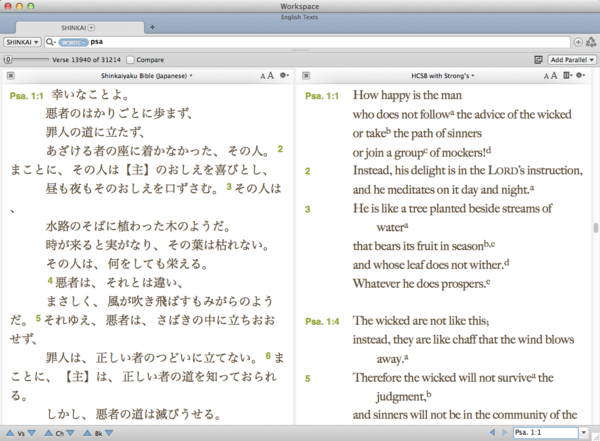Screen dimensions: 600x441
Task: Increase text size in Shinkaiyaku pane
Action: click(271, 76)
